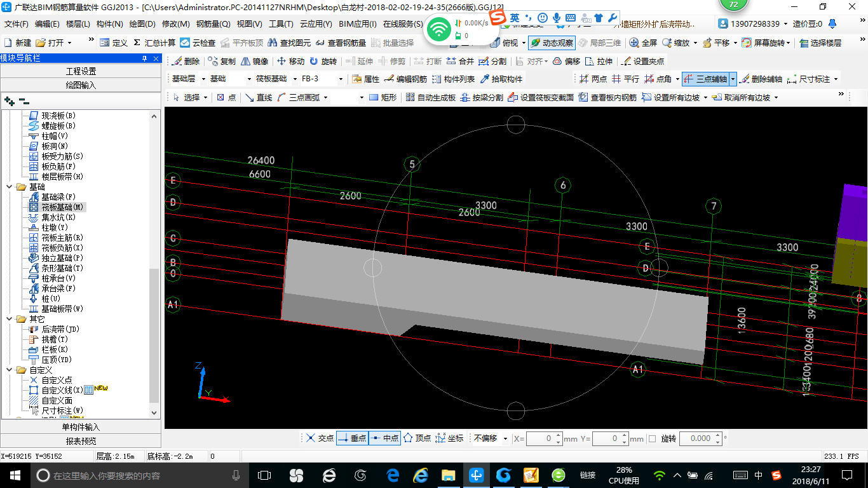The height and width of the screenshot is (488, 868).
Task: Choose the 矩形 rectangle drawing tool
Action: [383, 97]
